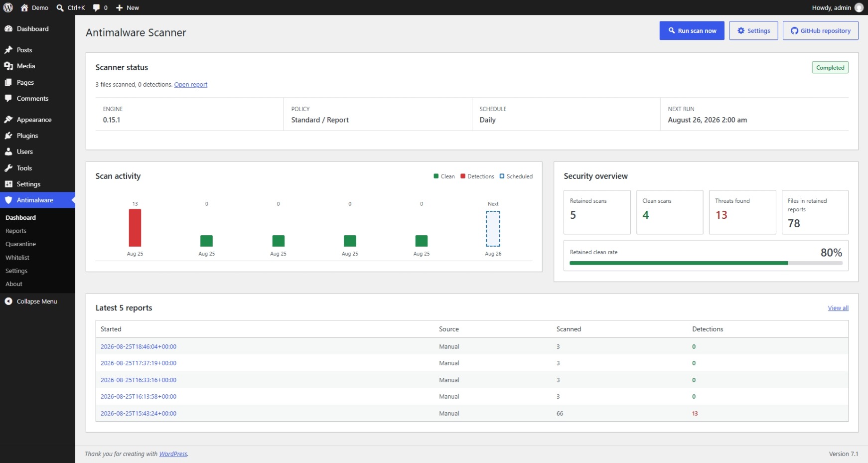Click the August 26, 2026 2:00 am value
Image resolution: width=868 pixels, height=463 pixels.
coord(707,120)
